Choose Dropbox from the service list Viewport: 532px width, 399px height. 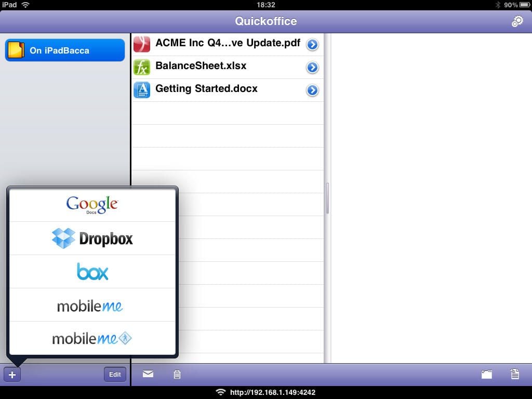point(92,238)
